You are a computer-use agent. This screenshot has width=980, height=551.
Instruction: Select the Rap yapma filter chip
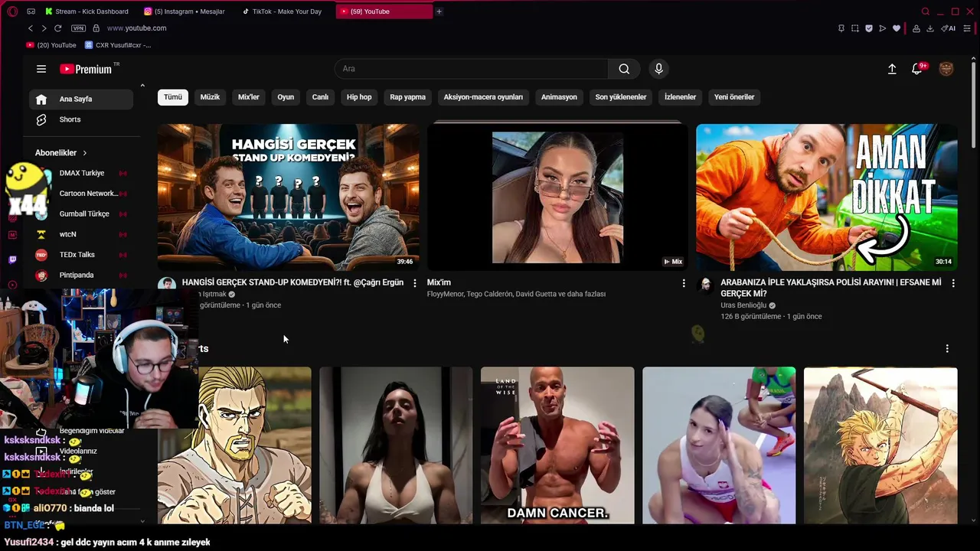[x=407, y=97]
